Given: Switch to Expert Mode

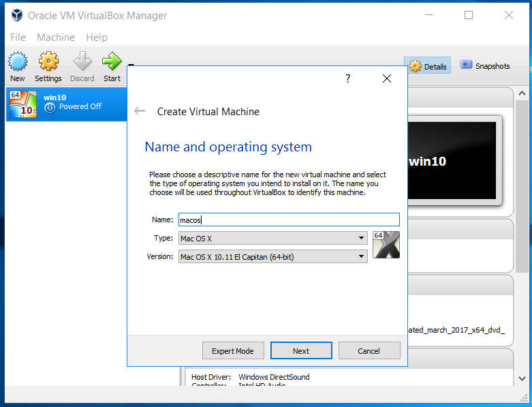Looking at the screenshot, I should click(233, 350).
